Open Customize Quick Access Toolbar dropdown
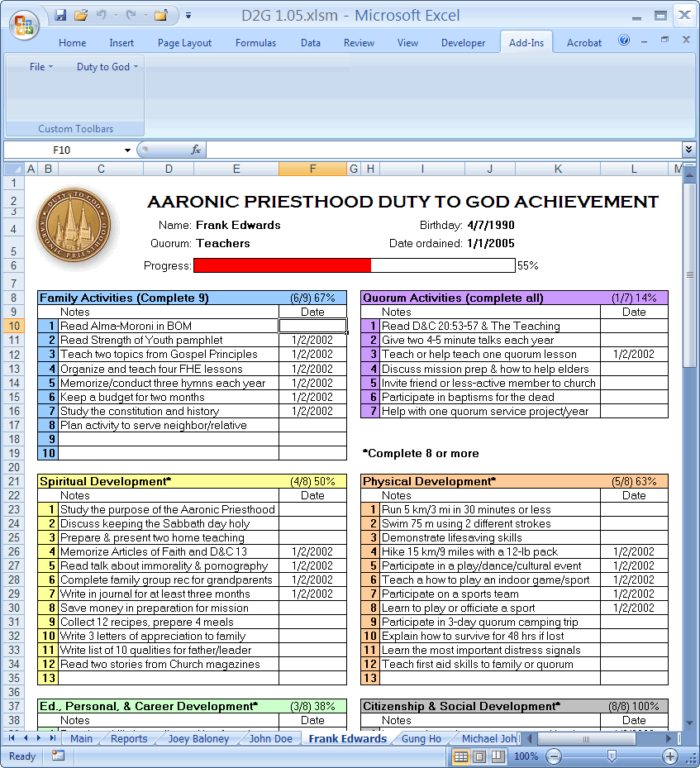The height and width of the screenshot is (768, 700). pos(188,16)
